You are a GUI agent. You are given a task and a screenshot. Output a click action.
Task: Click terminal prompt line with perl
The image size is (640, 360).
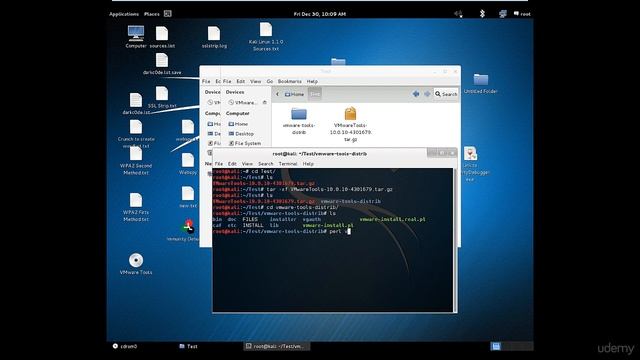click(281, 231)
